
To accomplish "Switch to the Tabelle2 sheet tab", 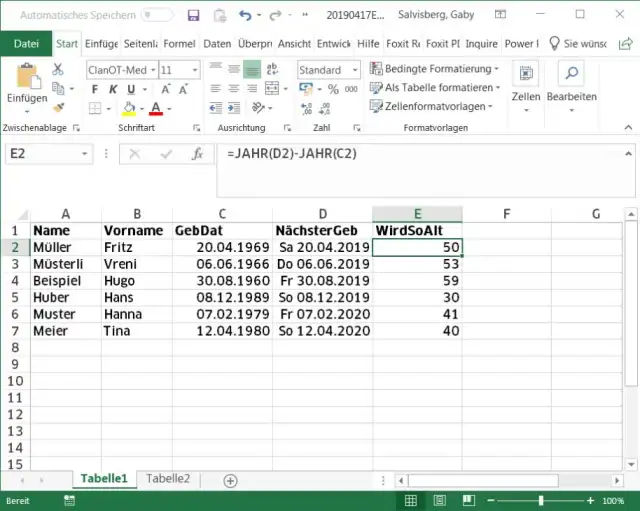I will pyautogui.click(x=167, y=479).
